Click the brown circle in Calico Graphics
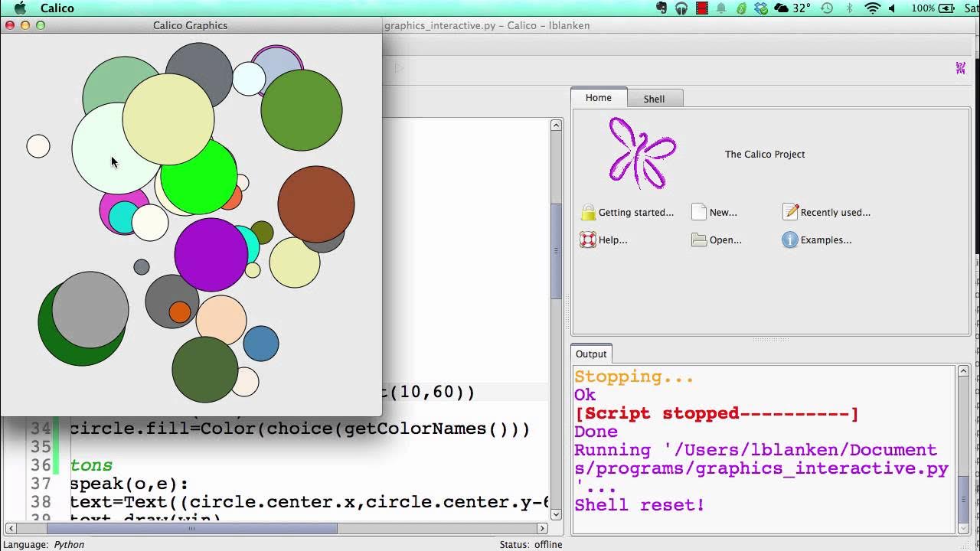Image resolution: width=980 pixels, height=551 pixels. point(316,204)
